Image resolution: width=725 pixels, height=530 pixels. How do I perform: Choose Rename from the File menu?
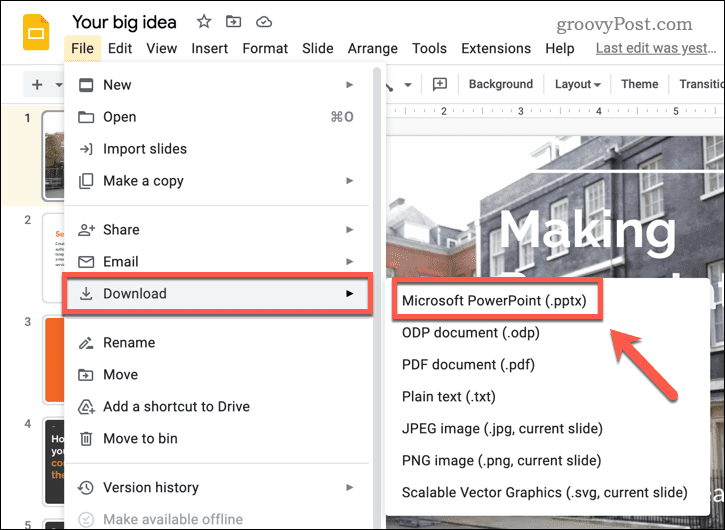[x=216, y=342]
